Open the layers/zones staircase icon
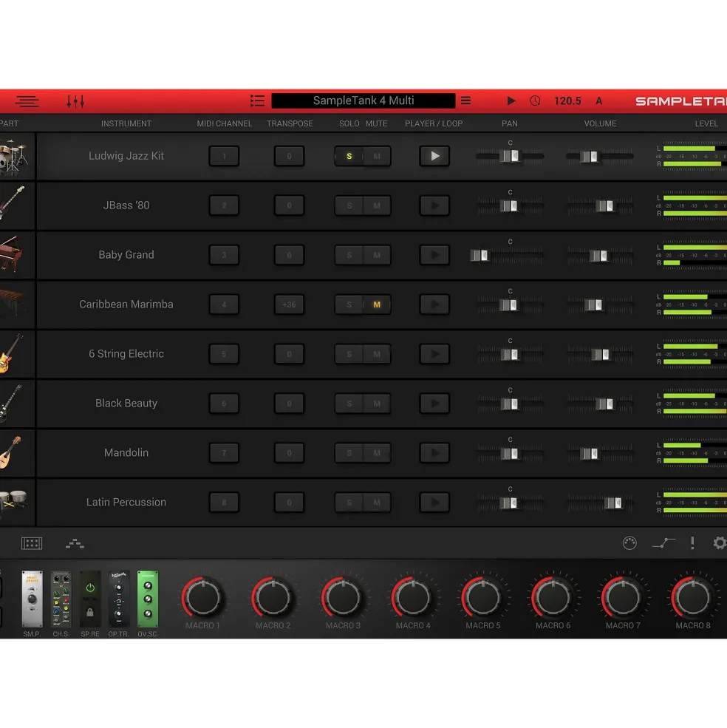This screenshot has width=727, height=728. (75, 543)
